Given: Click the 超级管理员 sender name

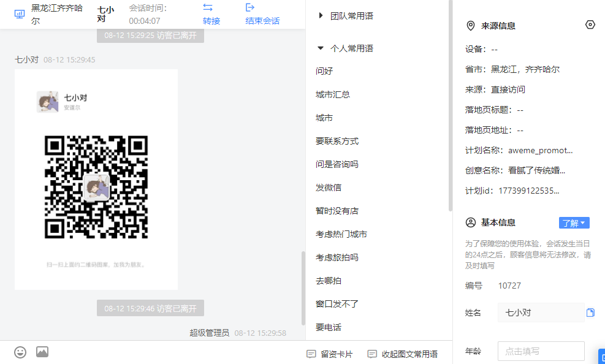Looking at the screenshot, I should (x=210, y=333).
